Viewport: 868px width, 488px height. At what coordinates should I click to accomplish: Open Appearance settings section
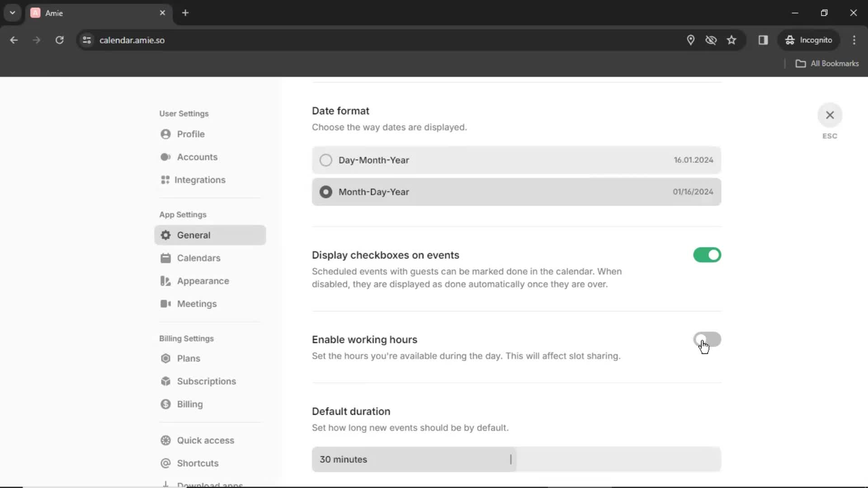[x=203, y=281]
